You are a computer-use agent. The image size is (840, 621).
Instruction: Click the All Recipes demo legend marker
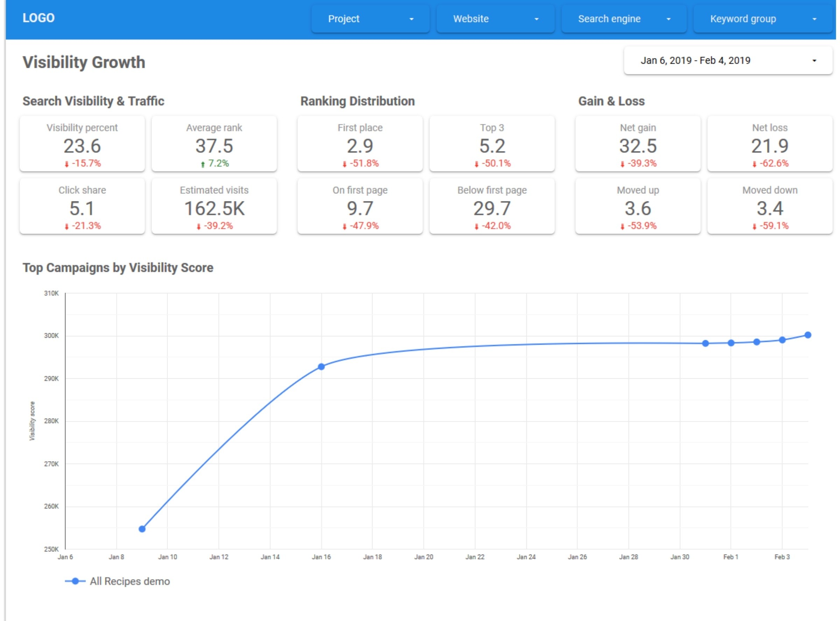point(75,581)
